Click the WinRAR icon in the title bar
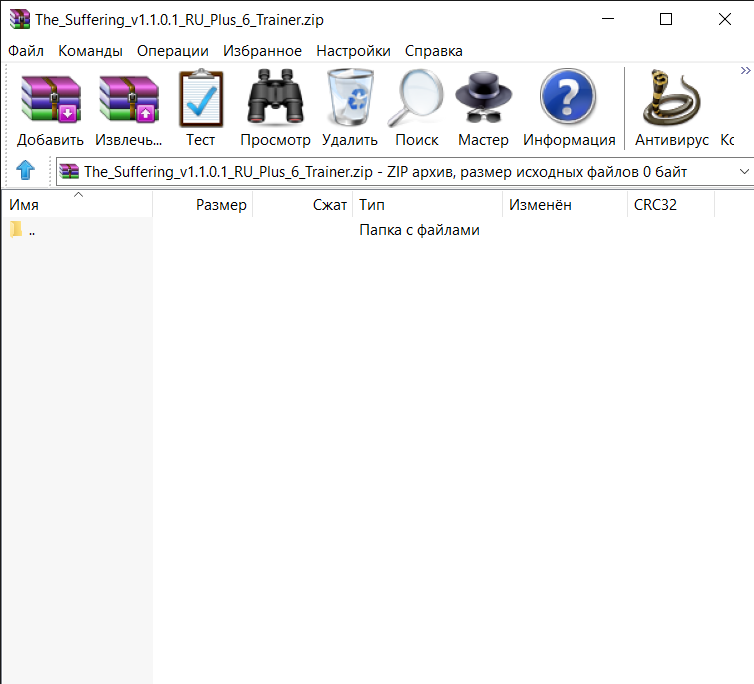The height and width of the screenshot is (684, 754). tap(19, 19)
